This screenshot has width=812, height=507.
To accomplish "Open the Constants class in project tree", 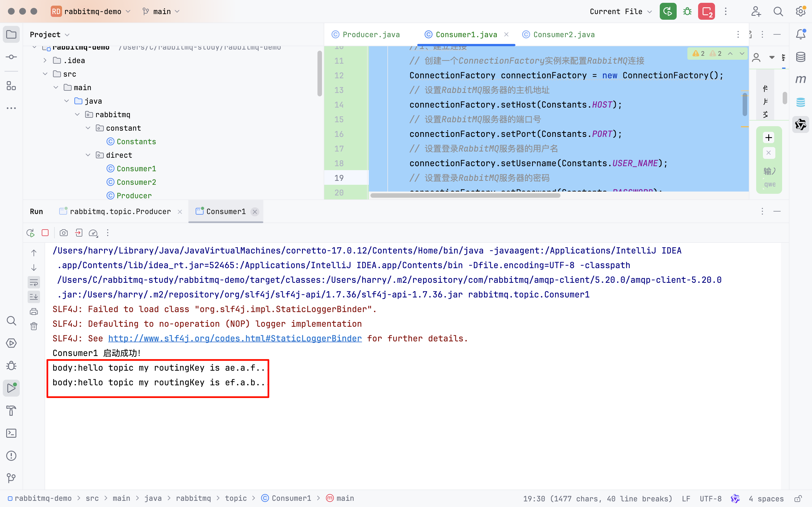I will tap(136, 141).
